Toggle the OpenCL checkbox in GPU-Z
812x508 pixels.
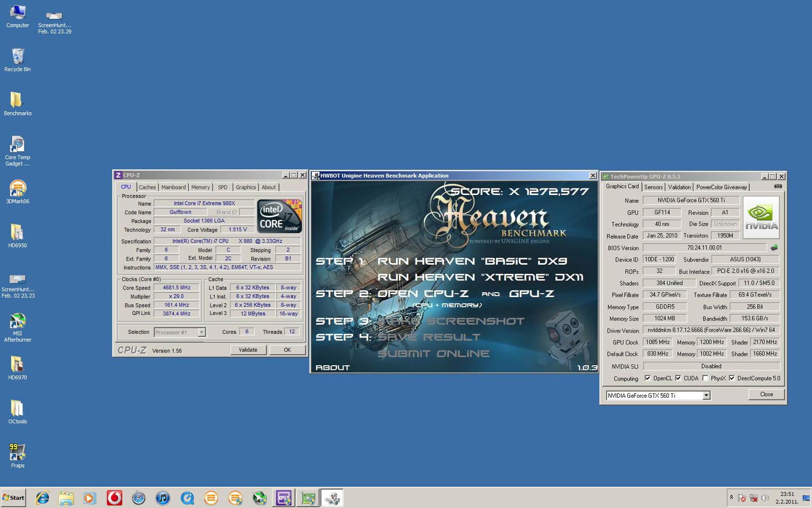coord(648,378)
